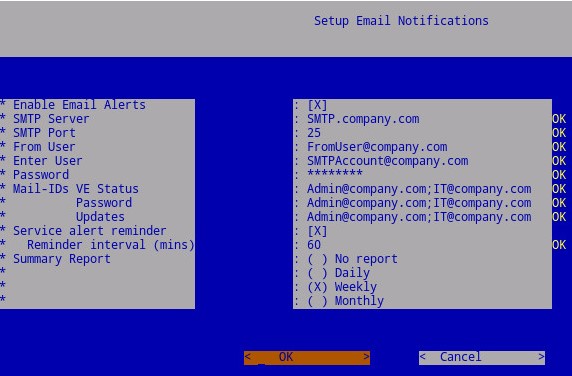Click the Cancel button
This screenshot has width=572, height=376.
(x=482, y=357)
